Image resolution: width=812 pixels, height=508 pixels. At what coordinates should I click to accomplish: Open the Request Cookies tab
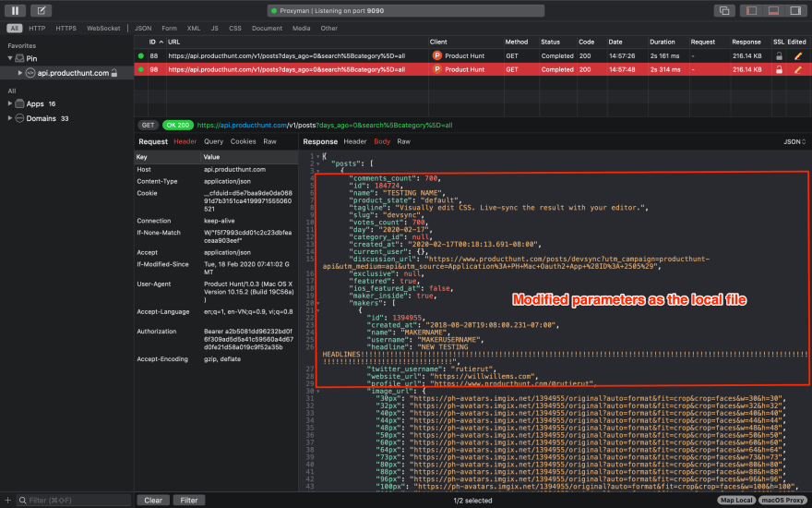(243, 141)
